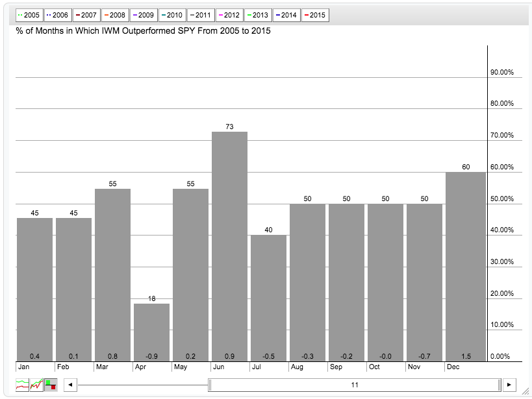This screenshot has height=399, width=532.
Task: Click the left arrow to decrease years
Action: (70, 385)
